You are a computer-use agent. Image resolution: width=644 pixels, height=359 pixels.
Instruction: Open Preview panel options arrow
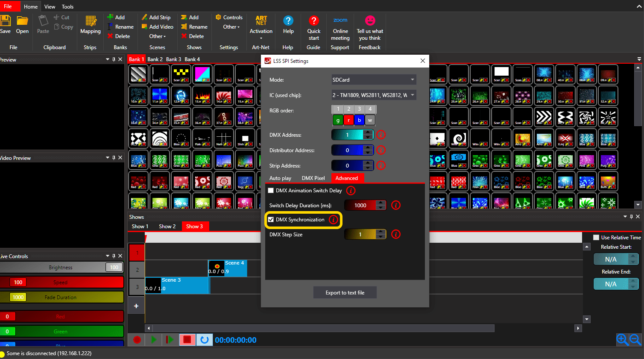click(x=108, y=60)
